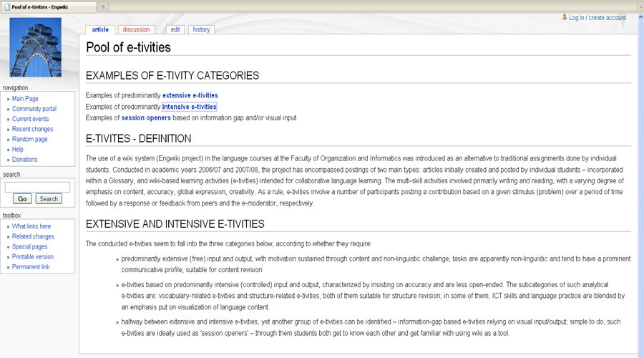Click the 'toolbox' sidebar label

12,216
